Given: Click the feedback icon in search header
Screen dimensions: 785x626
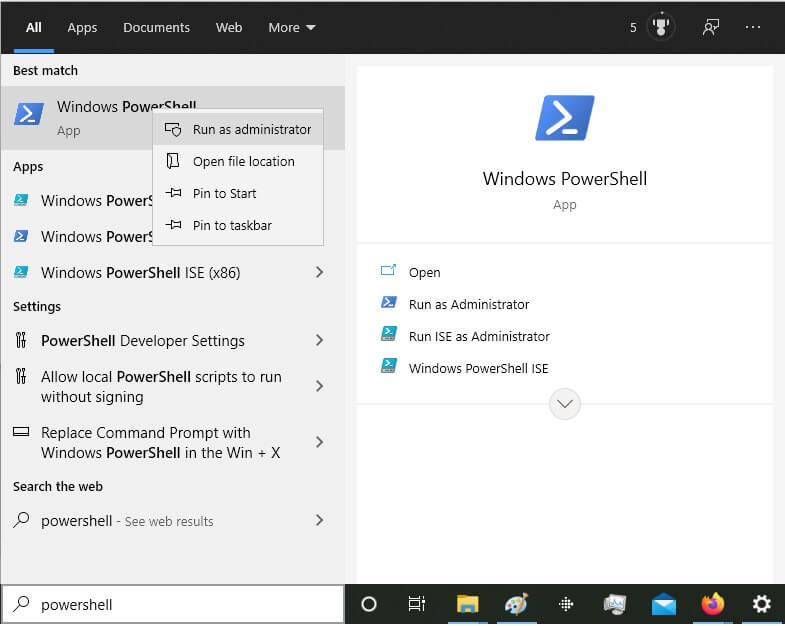Looking at the screenshot, I should tap(711, 27).
